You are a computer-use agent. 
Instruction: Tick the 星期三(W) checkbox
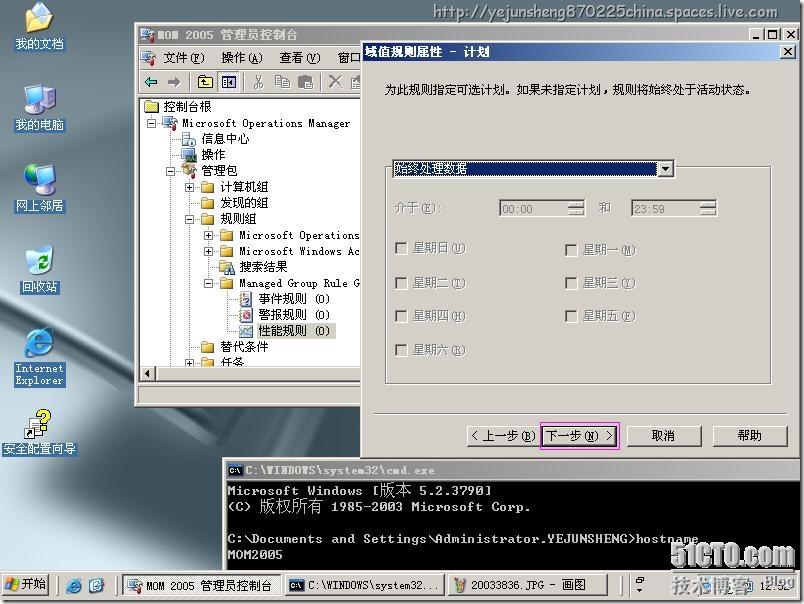click(571, 283)
